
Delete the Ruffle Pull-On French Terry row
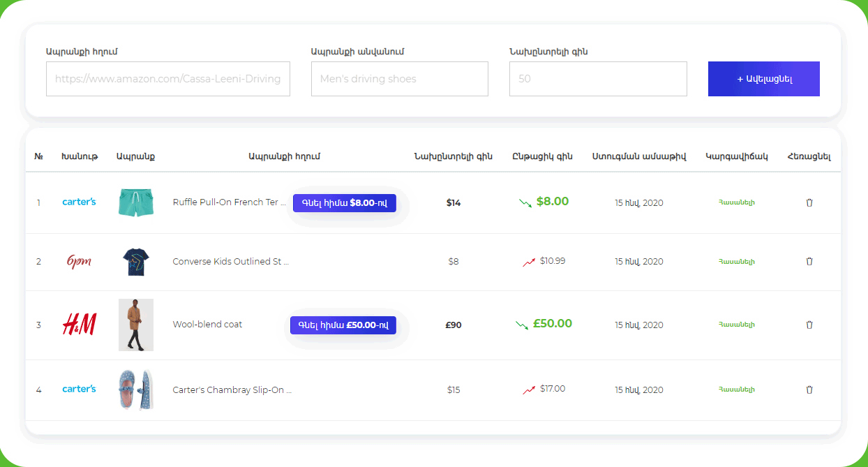point(809,202)
